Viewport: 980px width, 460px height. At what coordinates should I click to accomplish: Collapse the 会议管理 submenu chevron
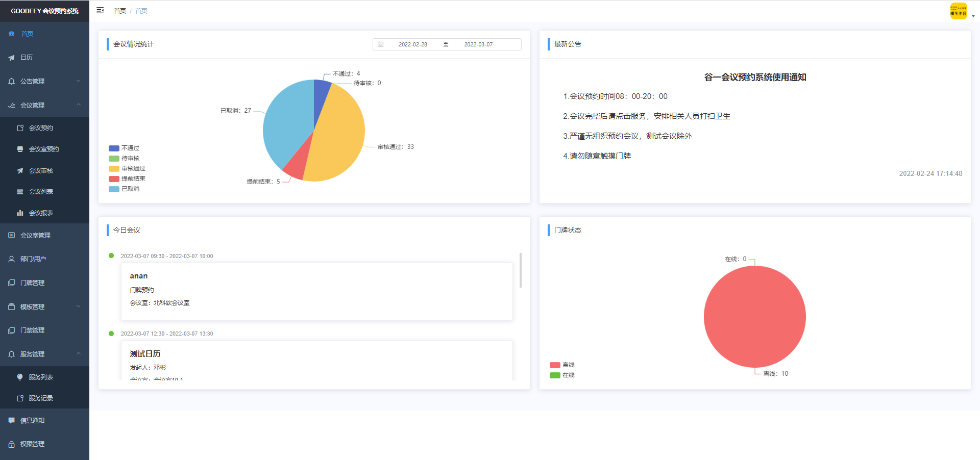click(x=79, y=105)
